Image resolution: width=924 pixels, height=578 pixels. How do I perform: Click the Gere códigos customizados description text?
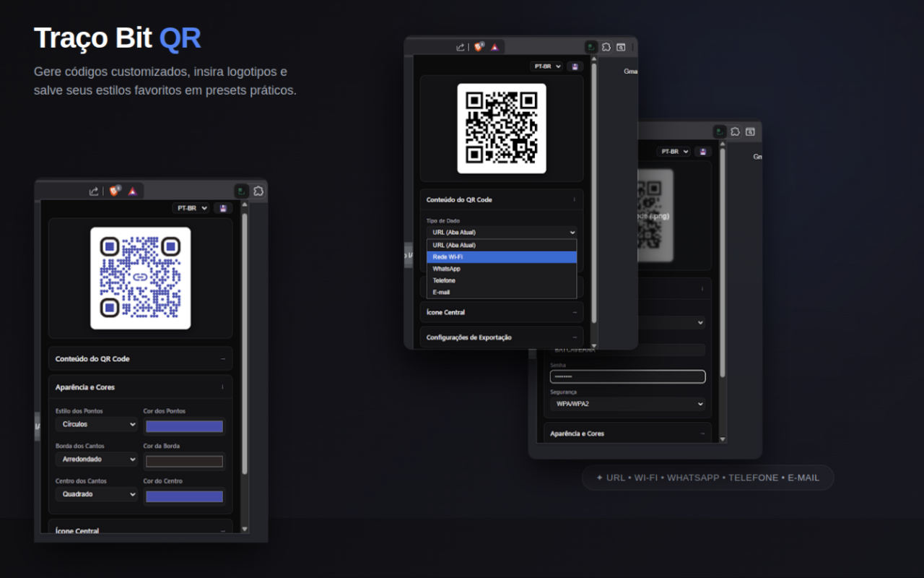[165, 81]
